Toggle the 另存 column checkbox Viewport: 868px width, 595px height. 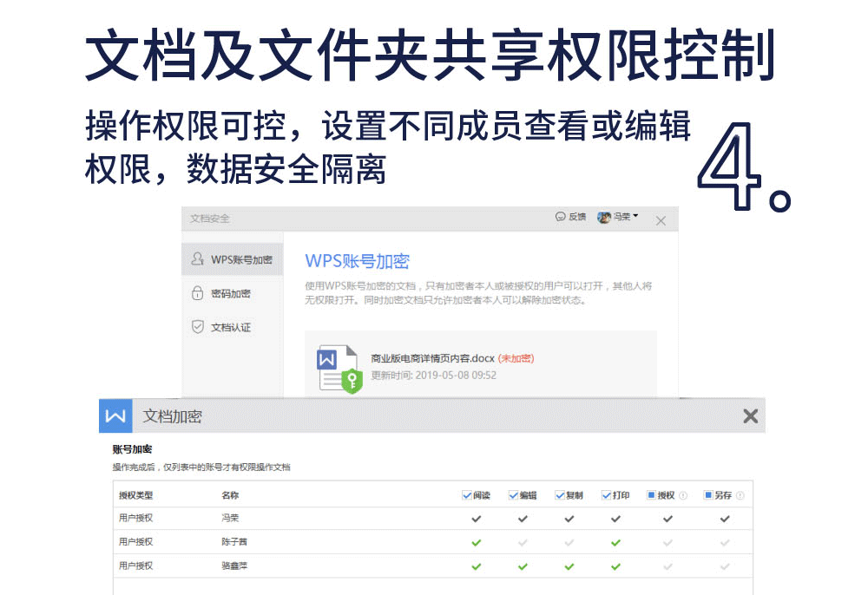(708, 495)
